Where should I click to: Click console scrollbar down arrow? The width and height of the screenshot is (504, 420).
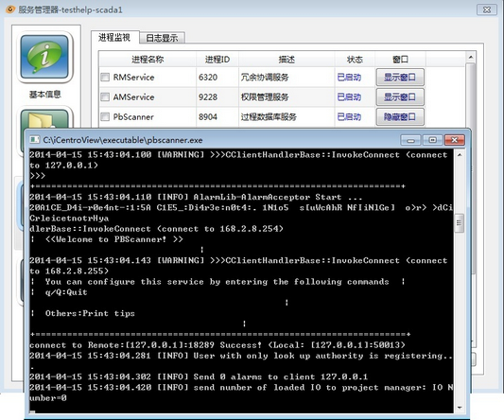click(460, 408)
